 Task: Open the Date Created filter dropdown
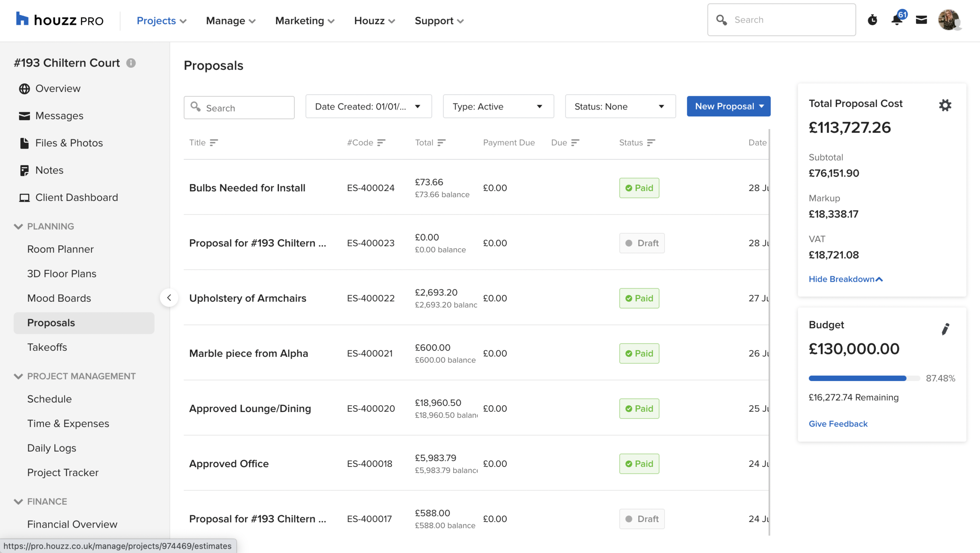[x=368, y=106]
